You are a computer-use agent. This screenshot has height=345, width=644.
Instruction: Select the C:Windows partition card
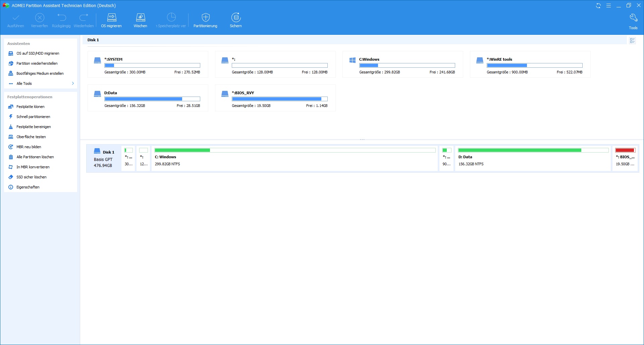coord(403,64)
